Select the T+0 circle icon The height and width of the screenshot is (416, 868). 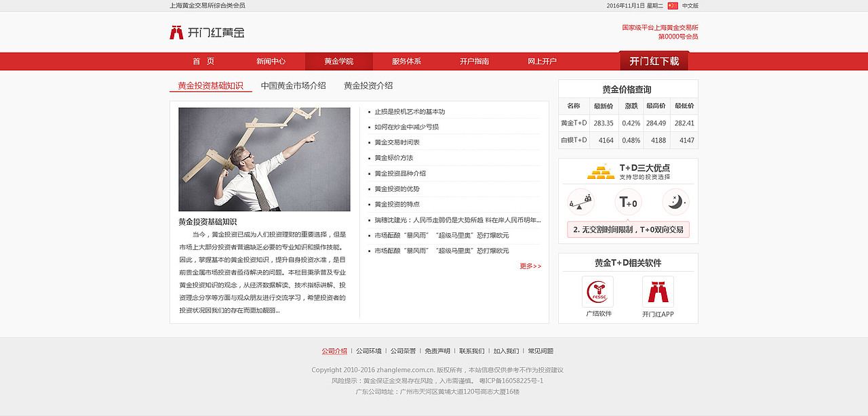[x=627, y=201]
